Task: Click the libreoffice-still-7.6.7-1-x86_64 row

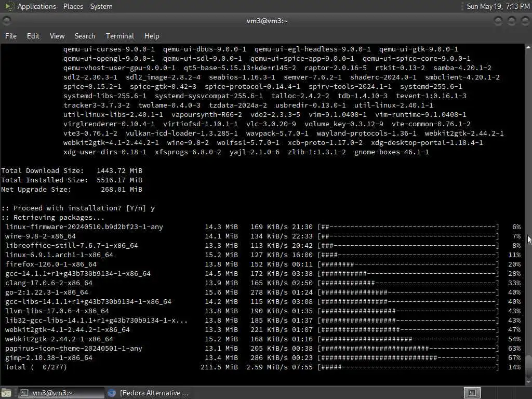Action: pyautogui.click(x=262, y=245)
